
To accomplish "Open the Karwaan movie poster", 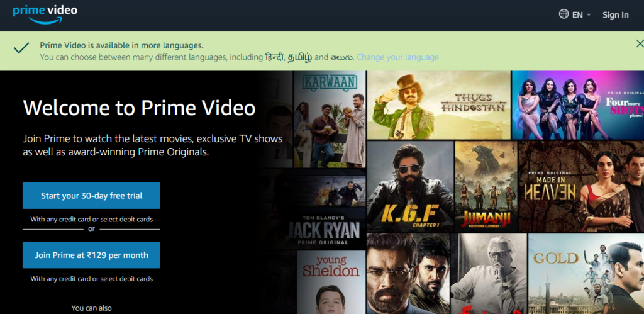I will click(x=330, y=119).
